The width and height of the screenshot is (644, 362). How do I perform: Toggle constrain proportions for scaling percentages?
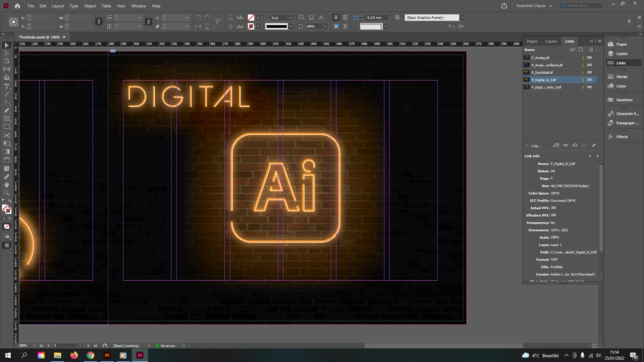149,22
